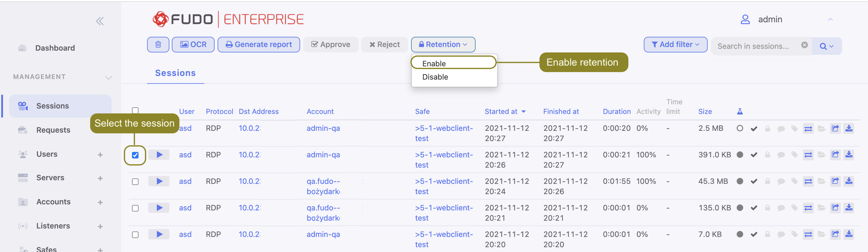This screenshot has height=252, width=868.
Task: Download the first session in the list
Action: click(848, 128)
